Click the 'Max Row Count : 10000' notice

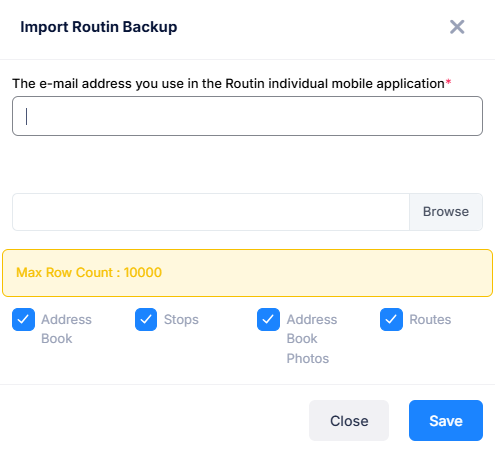(x=247, y=273)
